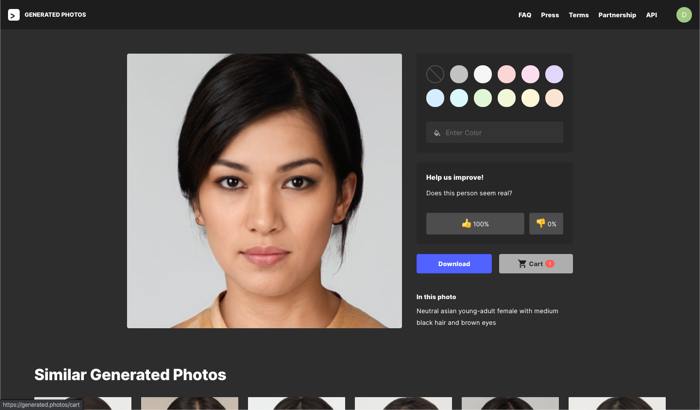Image resolution: width=700 pixels, height=410 pixels.
Task: Open the Press page
Action: pyautogui.click(x=550, y=15)
